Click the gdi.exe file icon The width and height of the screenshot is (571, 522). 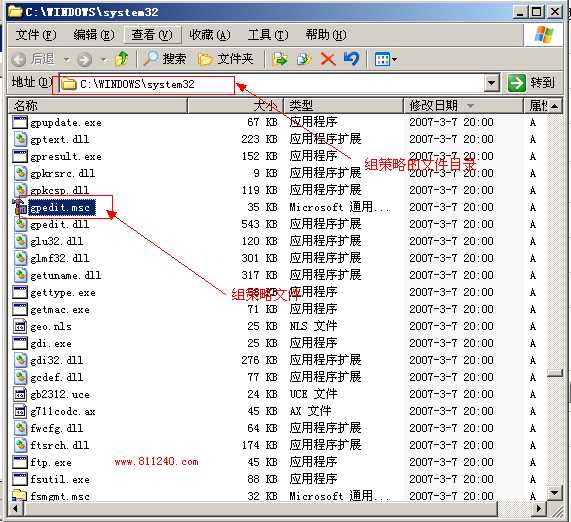point(20,343)
